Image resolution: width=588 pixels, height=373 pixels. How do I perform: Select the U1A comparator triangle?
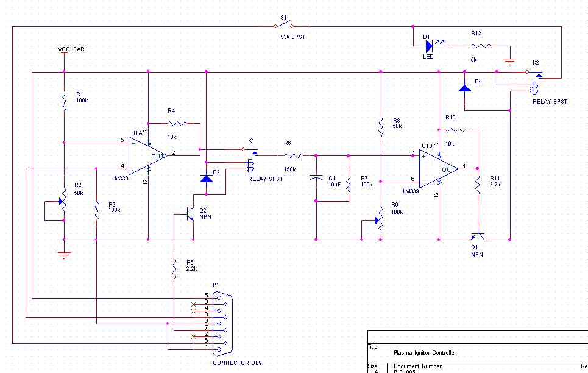click(x=147, y=156)
